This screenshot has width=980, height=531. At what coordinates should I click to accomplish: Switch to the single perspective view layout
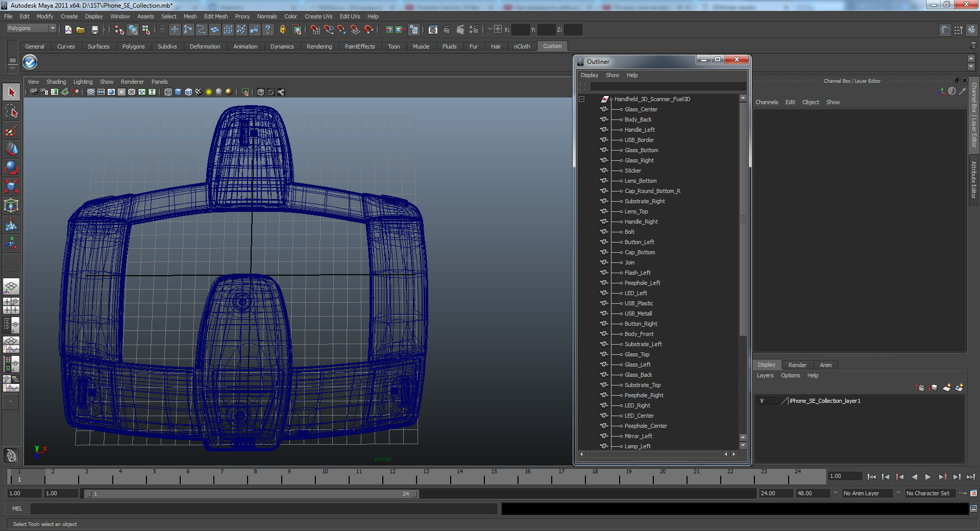11,287
